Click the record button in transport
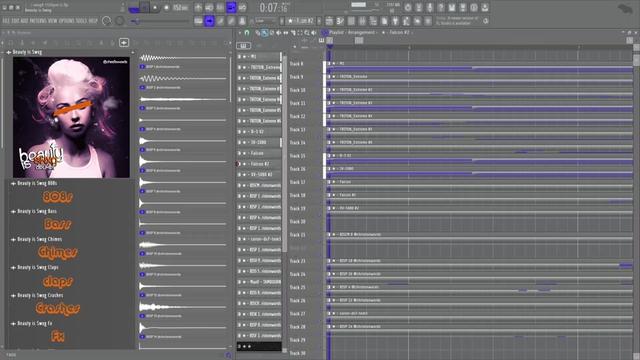Image resolution: width=640 pixels, height=360 pixels. 167,7
